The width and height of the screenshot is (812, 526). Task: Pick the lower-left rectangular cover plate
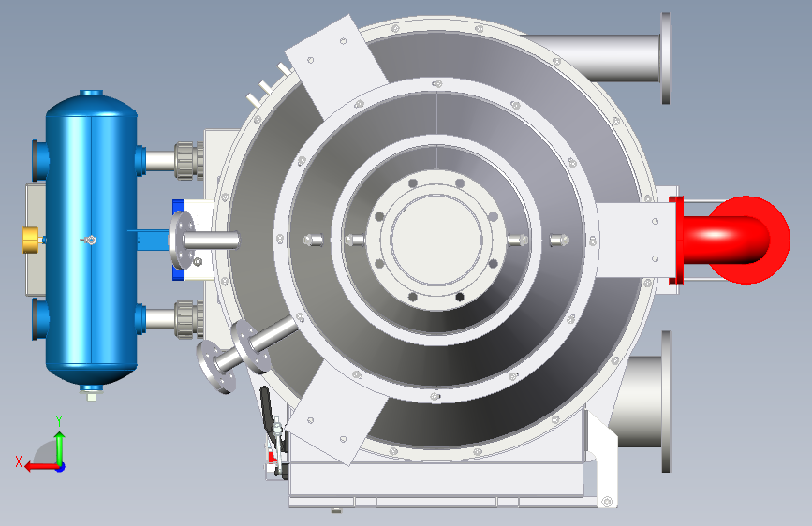[x=336, y=413]
